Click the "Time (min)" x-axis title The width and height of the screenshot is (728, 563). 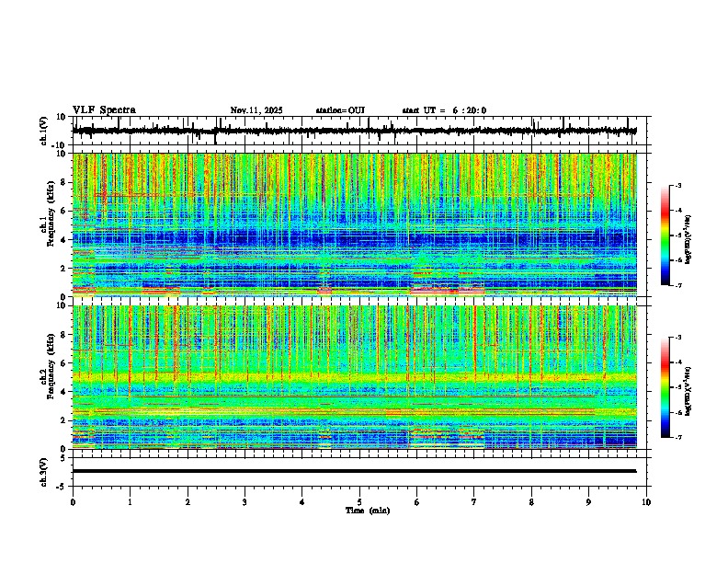click(368, 511)
